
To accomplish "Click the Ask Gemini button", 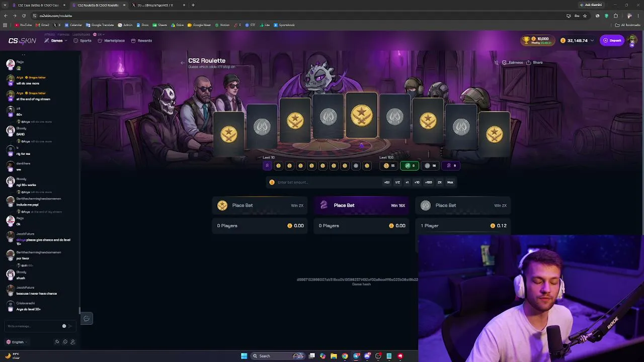I will [591, 5].
